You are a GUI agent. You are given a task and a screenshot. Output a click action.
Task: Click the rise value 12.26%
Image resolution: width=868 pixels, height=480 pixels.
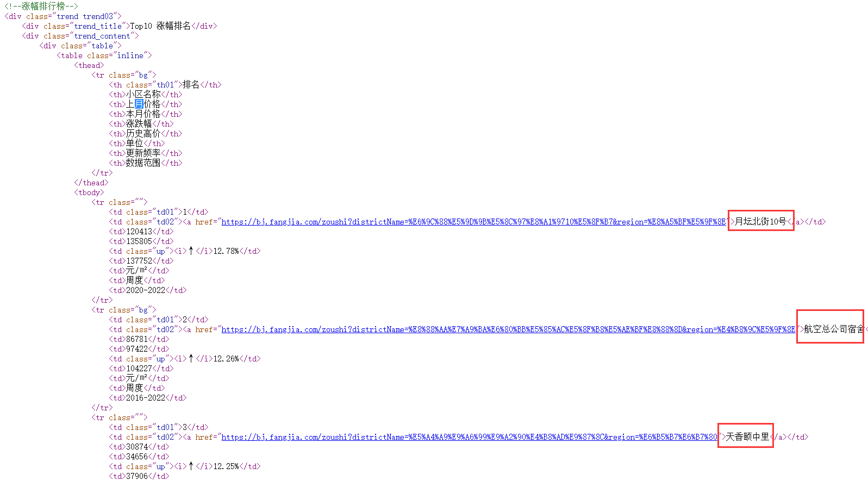(x=226, y=359)
